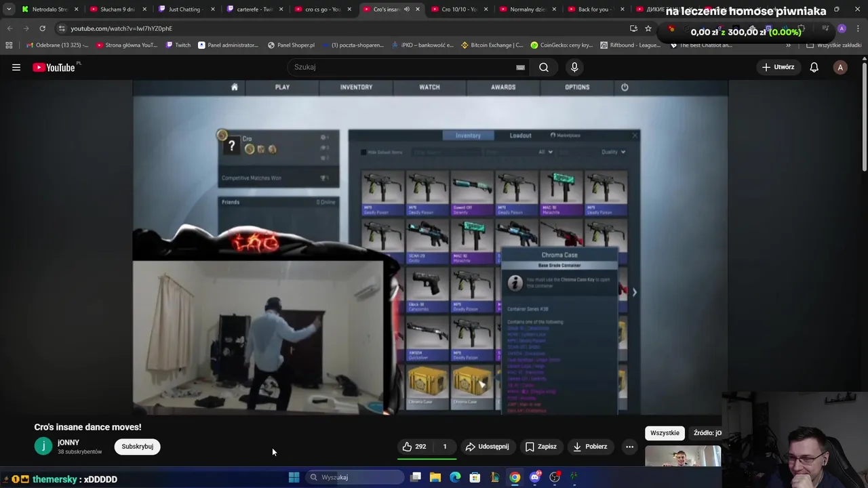Mute the Cro's insane tab audio icon
Viewport: 868px width, 488px height.
coord(407,9)
